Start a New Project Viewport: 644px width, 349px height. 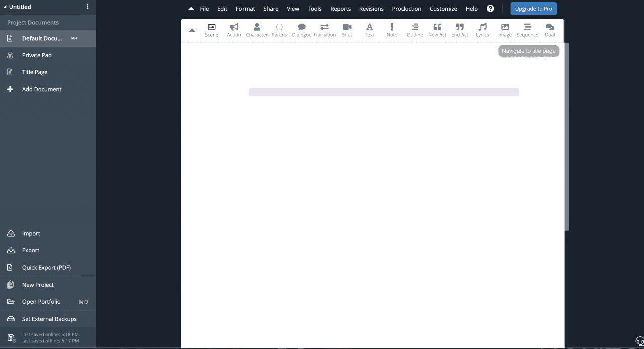click(x=37, y=284)
